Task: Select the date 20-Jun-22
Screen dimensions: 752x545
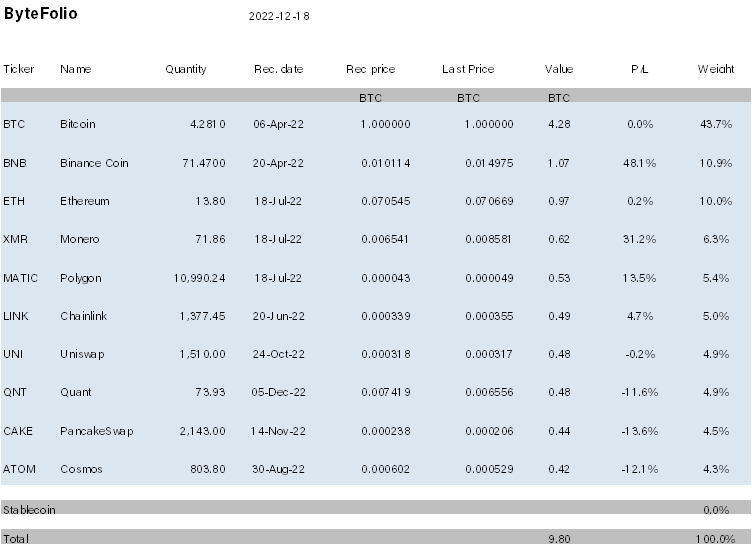Action: 279,316
